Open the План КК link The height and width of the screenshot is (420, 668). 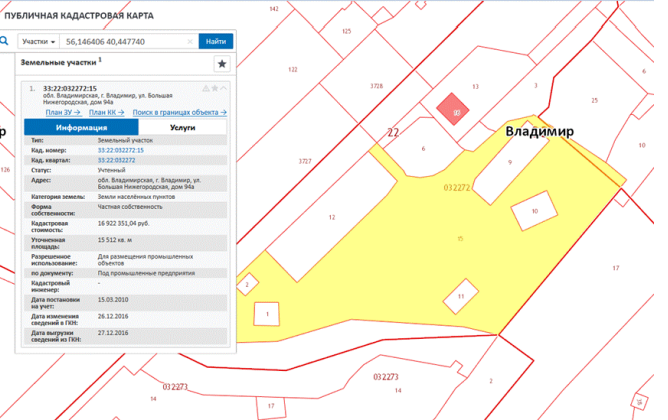[x=107, y=112]
